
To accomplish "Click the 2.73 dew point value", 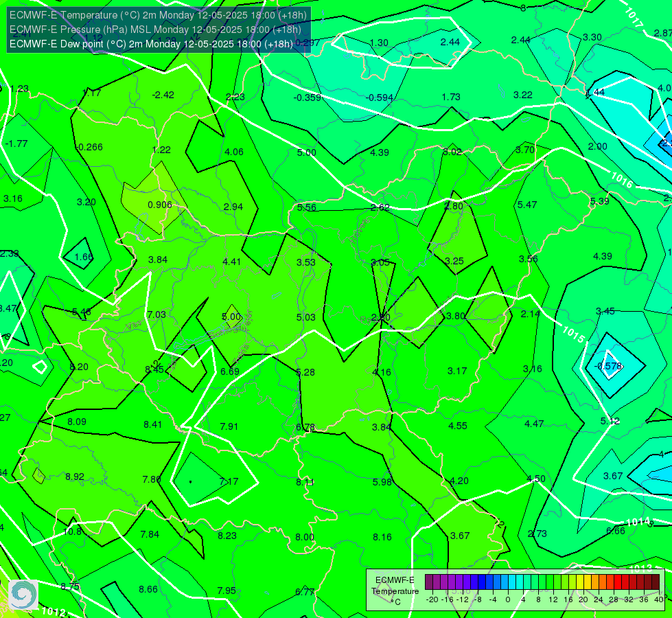I will pyautogui.click(x=537, y=534).
